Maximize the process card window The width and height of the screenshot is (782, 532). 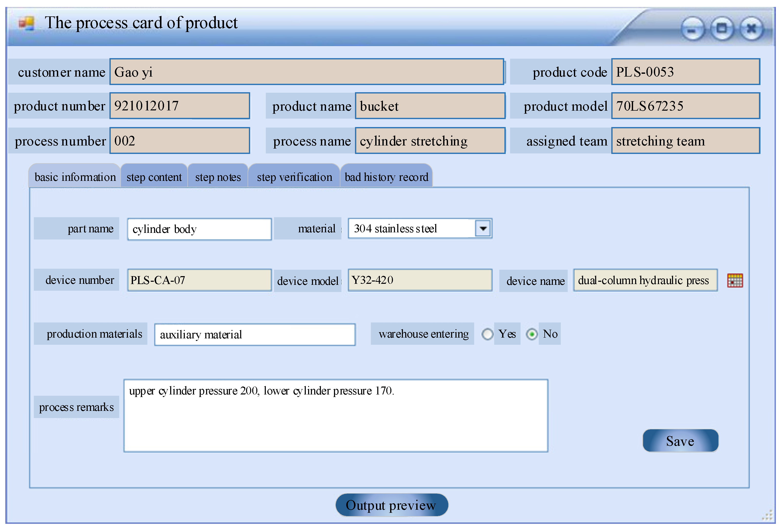[x=722, y=29]
